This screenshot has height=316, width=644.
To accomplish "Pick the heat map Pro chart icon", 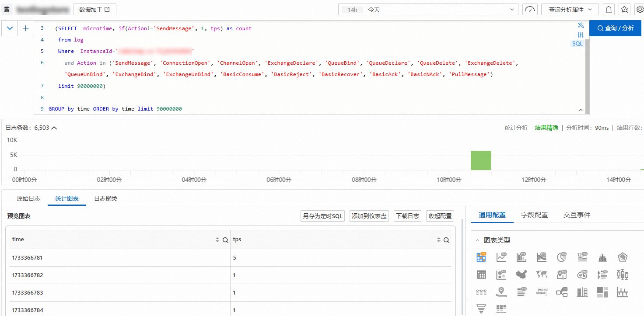I will [582, 275].
